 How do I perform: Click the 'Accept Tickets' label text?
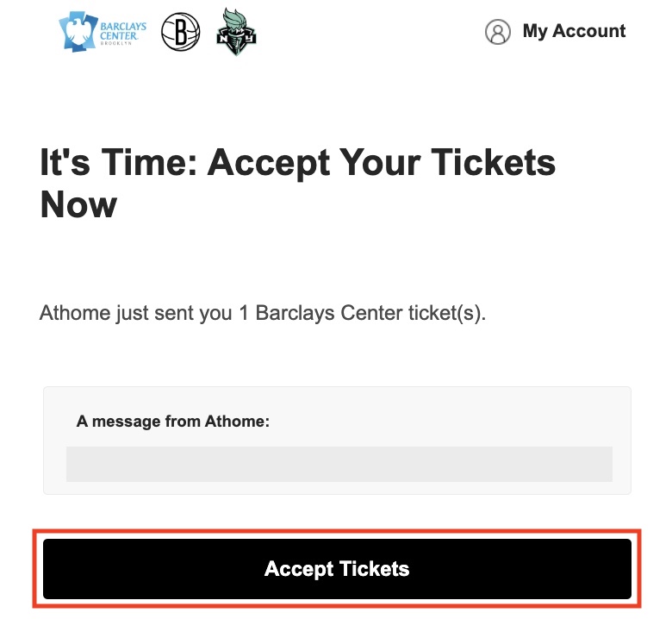click(x=337, y=569)
